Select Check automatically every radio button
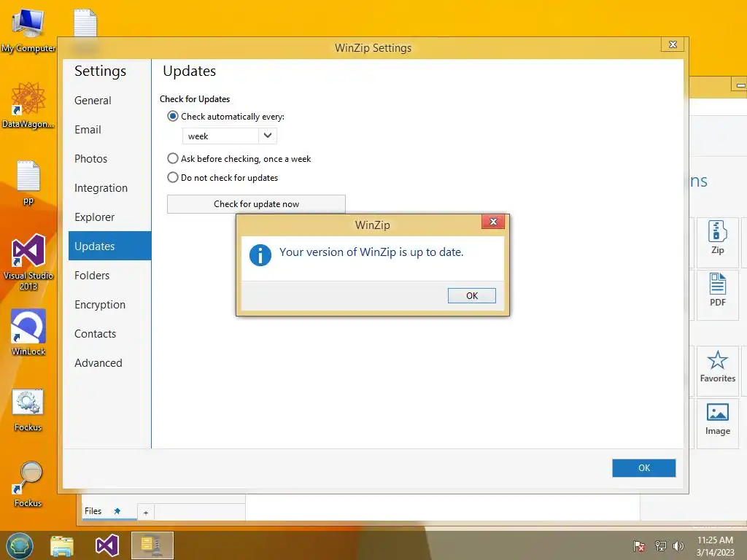The width and height of the screenshot is (747, 560). 172,116
